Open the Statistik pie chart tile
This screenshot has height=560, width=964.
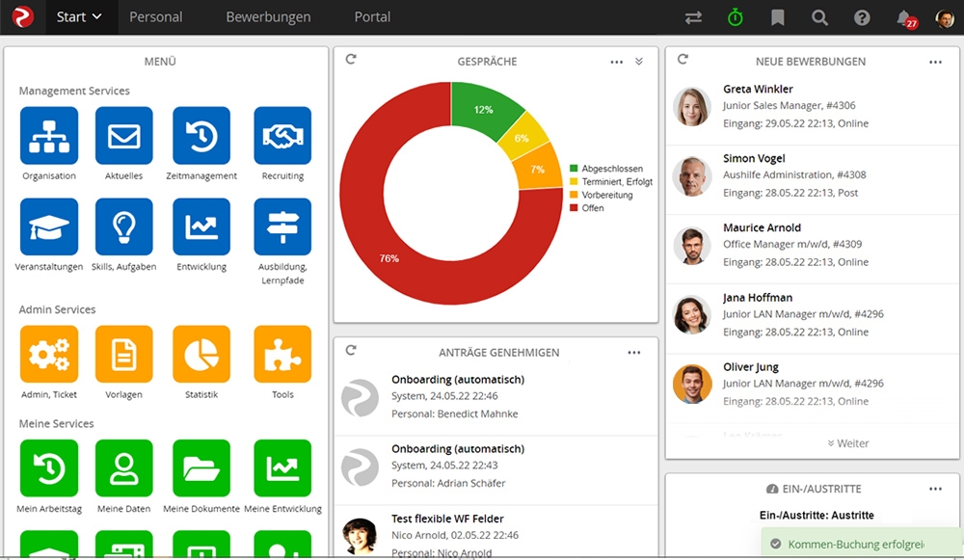(201, 354)
